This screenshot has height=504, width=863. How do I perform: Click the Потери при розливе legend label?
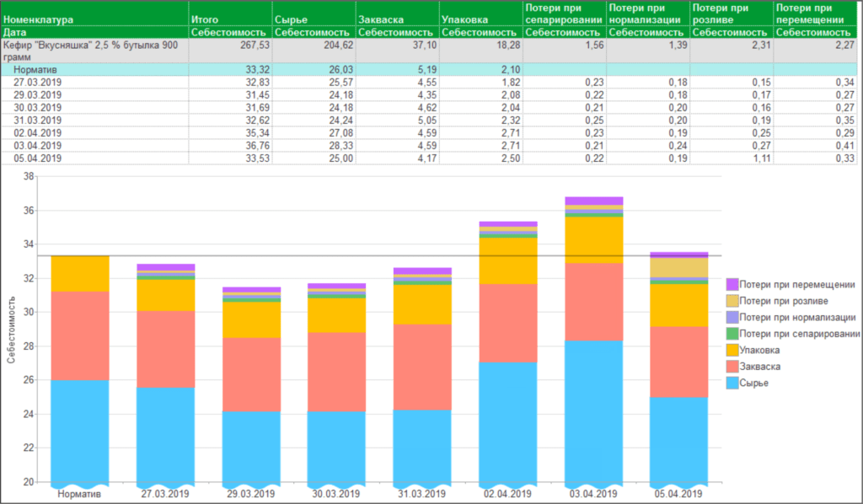point(784,301)
